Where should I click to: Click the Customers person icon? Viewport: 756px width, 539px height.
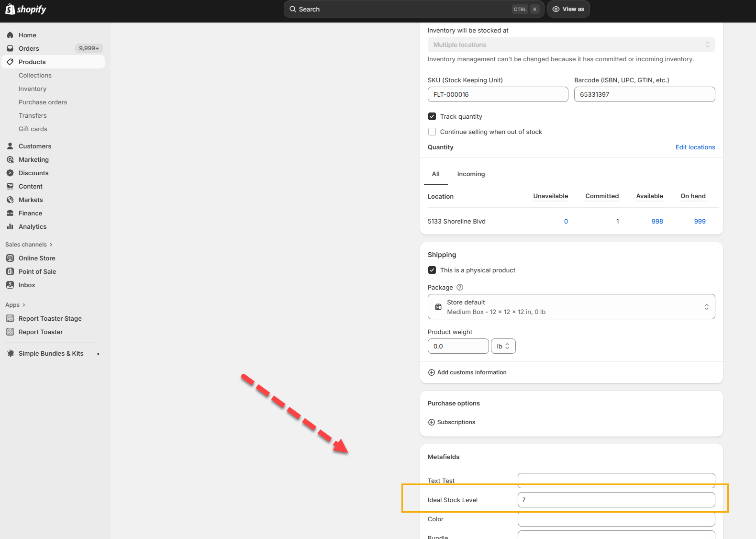click(10, 146)
